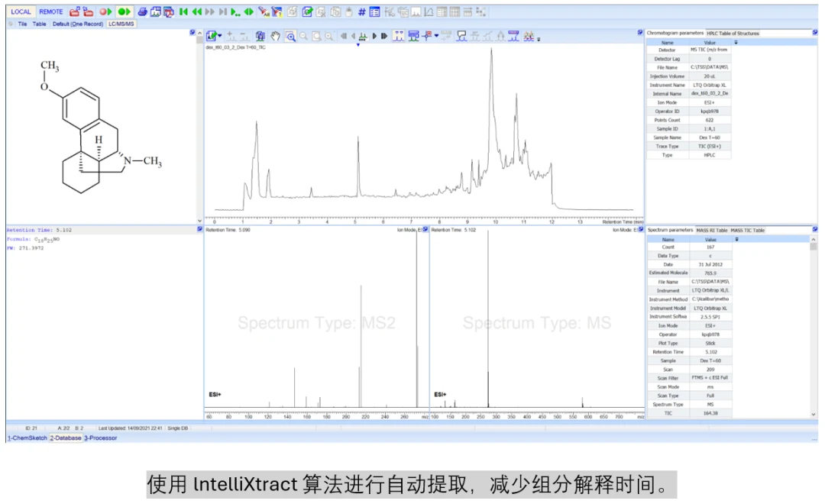Click the Value column header in Spectrum parameters
Viewport: 825px width, 504px height.
(710, 239)
